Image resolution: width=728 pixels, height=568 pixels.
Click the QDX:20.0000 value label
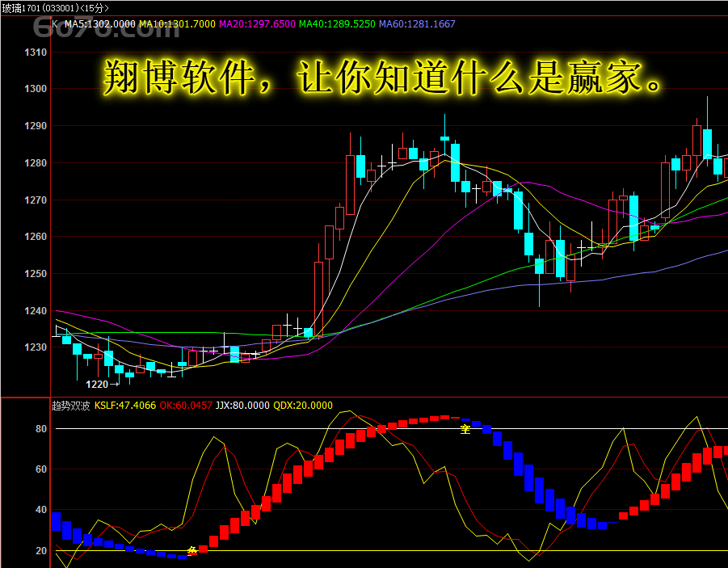point(303,406)
